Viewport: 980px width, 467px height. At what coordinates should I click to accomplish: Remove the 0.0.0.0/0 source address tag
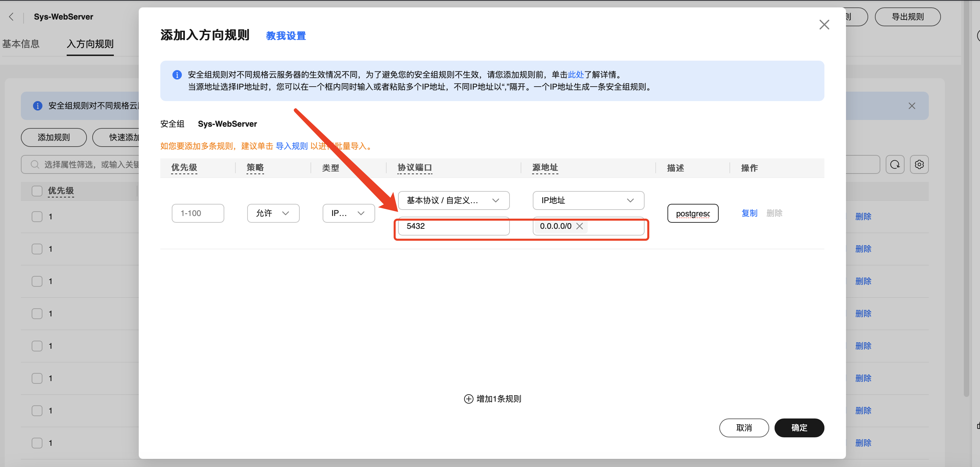(x=579, y=226)
